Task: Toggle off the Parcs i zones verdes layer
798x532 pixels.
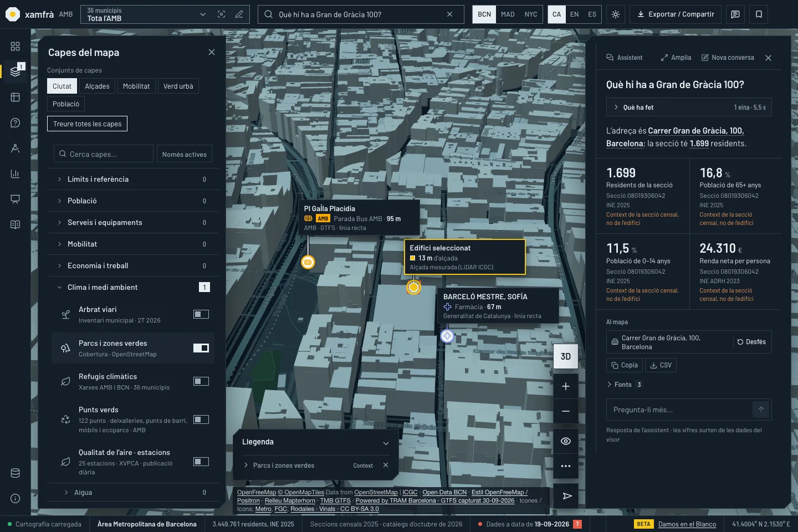Action: click(201, 348)
